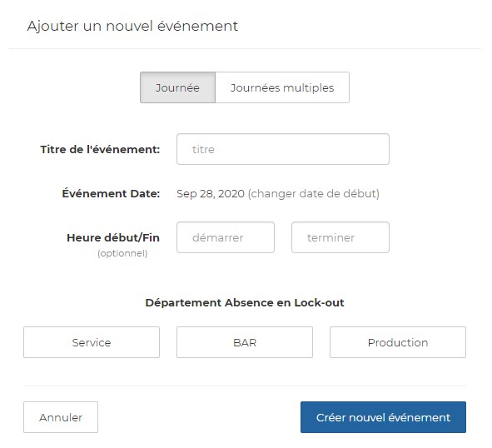Switch to Journées multiples mode

(282, 87)
